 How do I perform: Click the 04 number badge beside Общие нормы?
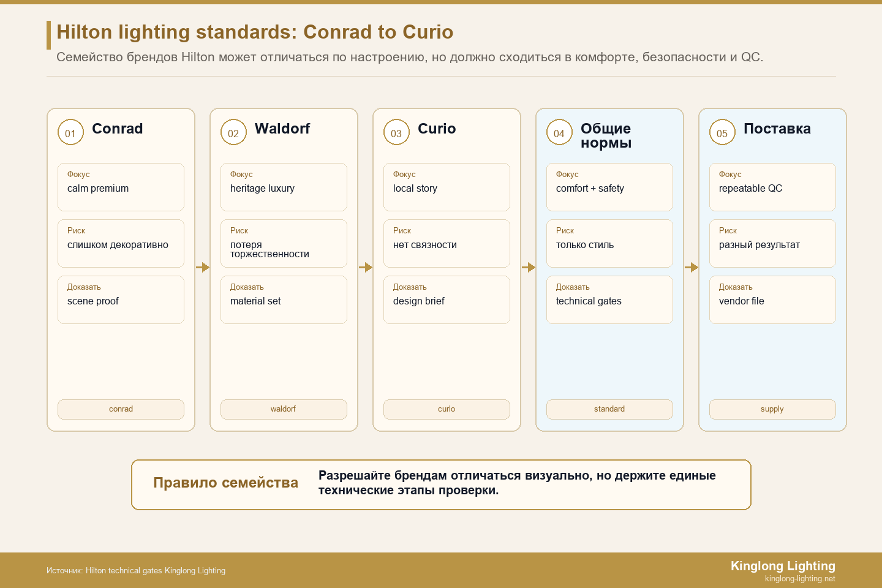tap(559, 132)
